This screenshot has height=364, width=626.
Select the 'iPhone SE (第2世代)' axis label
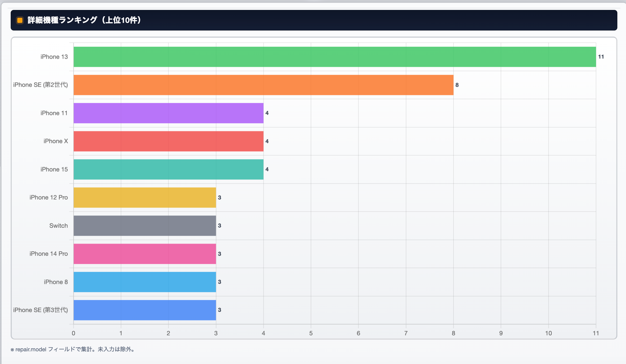(40, 85)
